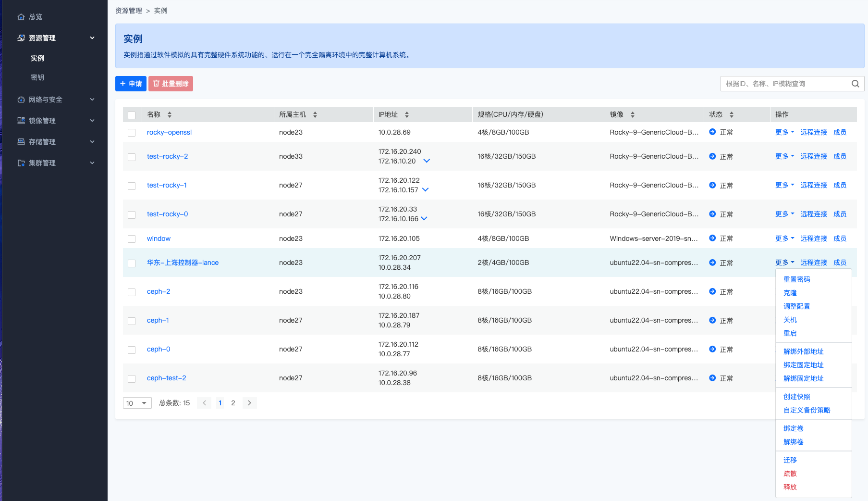Toggle the select-all checkbox in table header

[132, 115]
